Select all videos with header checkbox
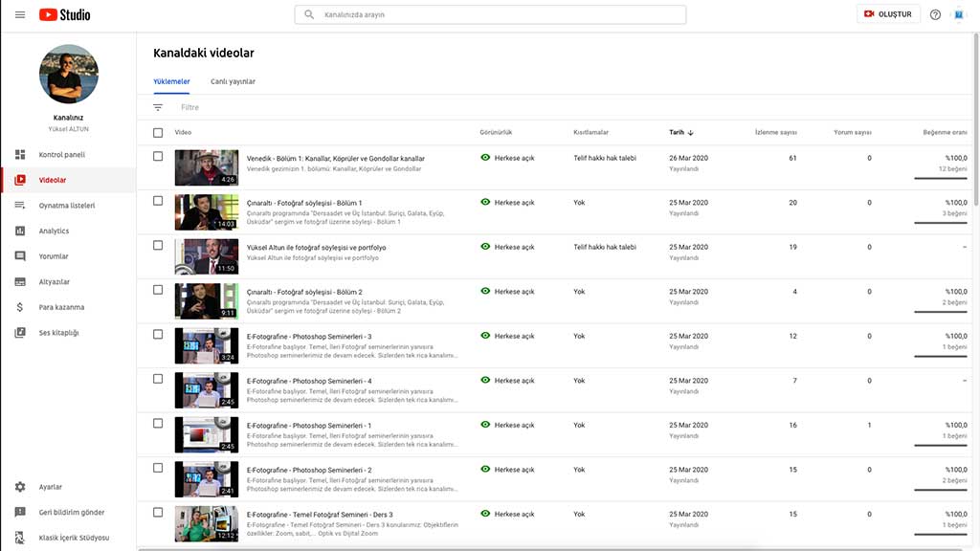The width and height of the screenshot is (980, 551). tap(158, 132)
